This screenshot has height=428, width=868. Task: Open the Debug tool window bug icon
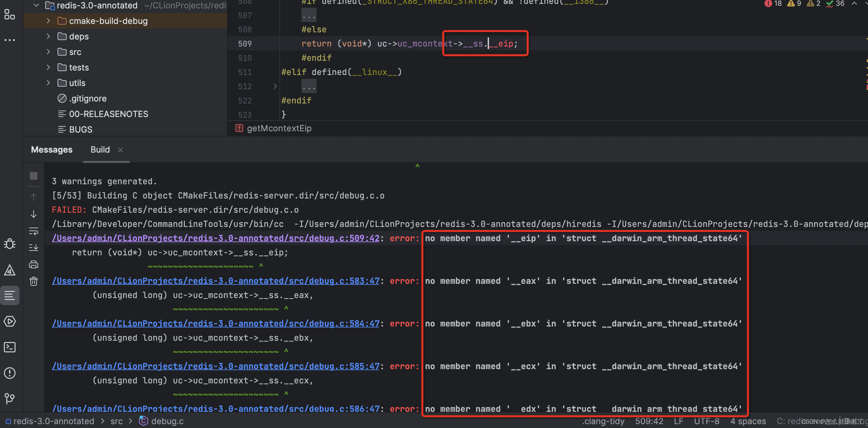9,244
